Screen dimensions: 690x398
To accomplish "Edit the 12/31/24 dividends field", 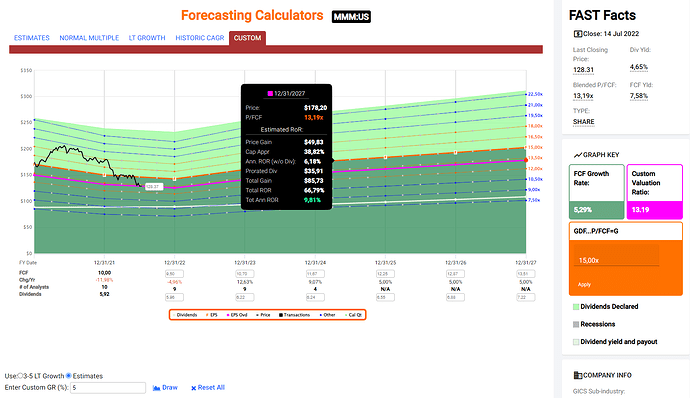I will [x=315, y=298].
